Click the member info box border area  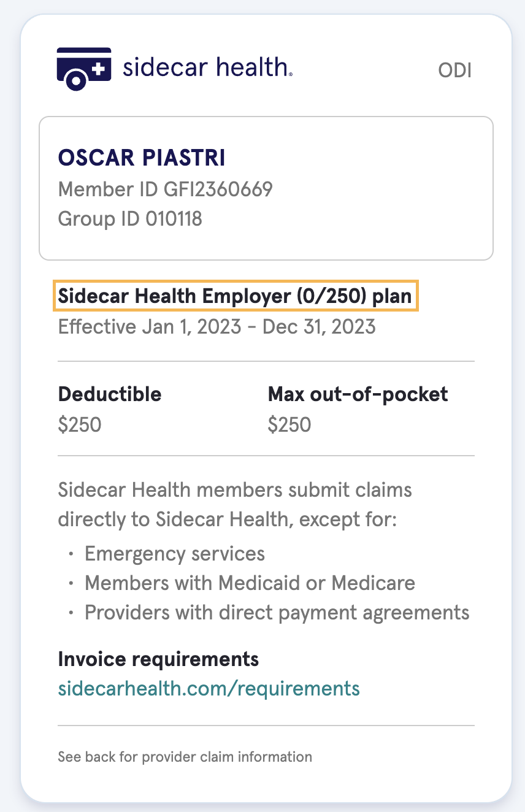click(266, 188)
